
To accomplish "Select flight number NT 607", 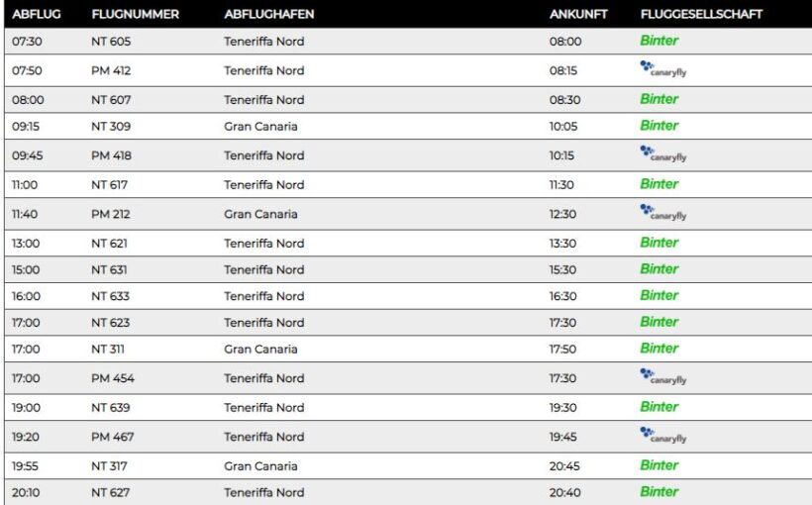I will [111, 99].
